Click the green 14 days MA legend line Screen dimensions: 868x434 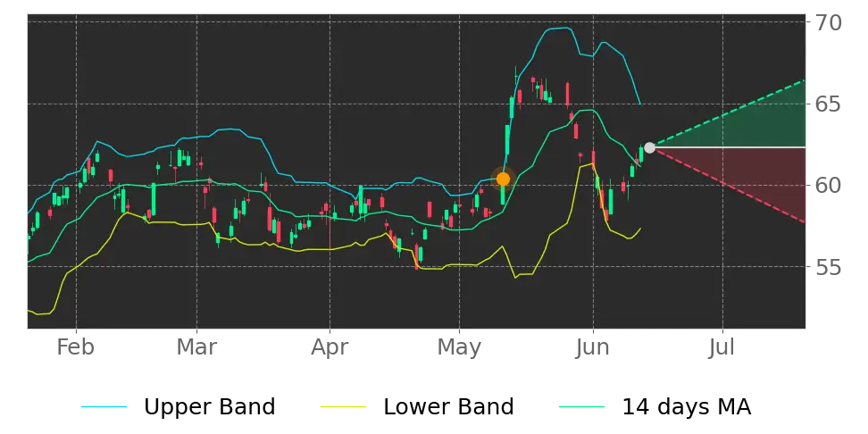pyautogui.click(x=582, y=407)
